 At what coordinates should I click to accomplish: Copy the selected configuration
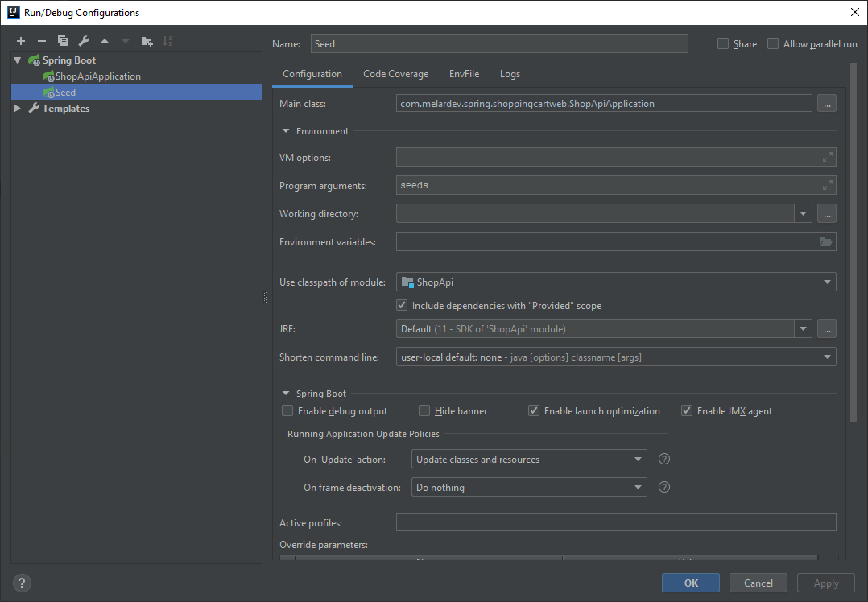63,41
